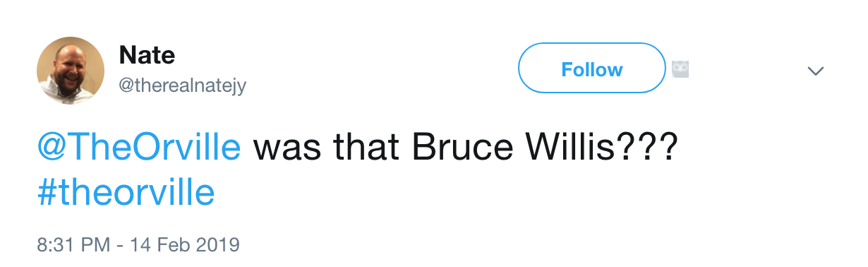The image size is (868, 267).
Task: Click the Hootsuite owl extension icon
Action: click(x=680, y=69)
